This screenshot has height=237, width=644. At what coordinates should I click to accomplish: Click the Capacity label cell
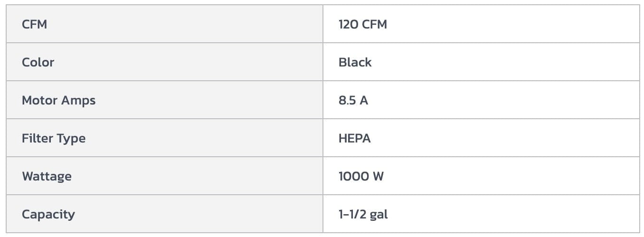click(x=48, y=214)
